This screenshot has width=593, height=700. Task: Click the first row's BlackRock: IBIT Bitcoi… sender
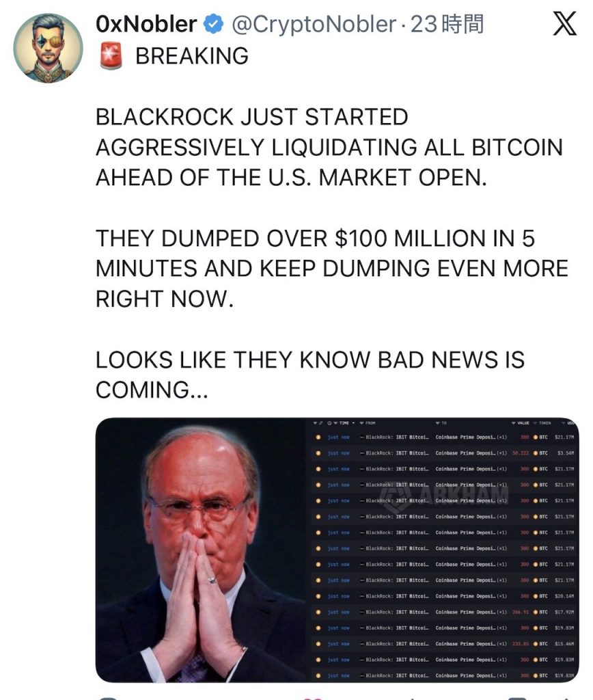397,437
